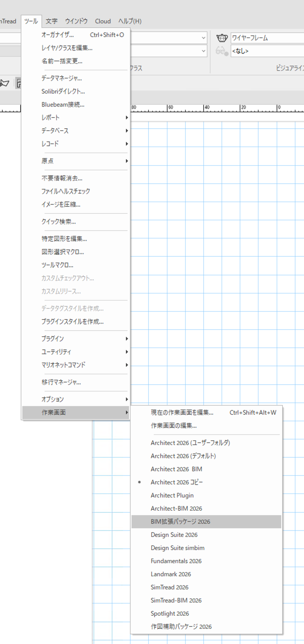Choose the Spotlight 2026 workspace

[x=169, y=614]
